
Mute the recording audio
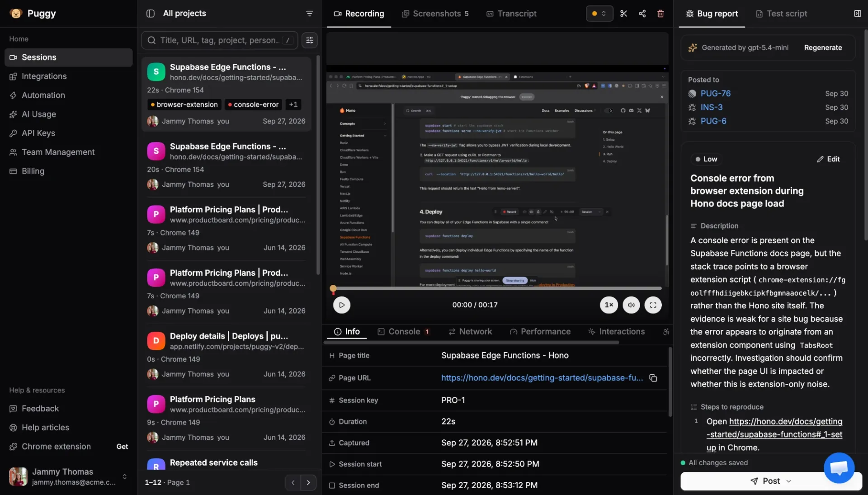pos(631,305)
